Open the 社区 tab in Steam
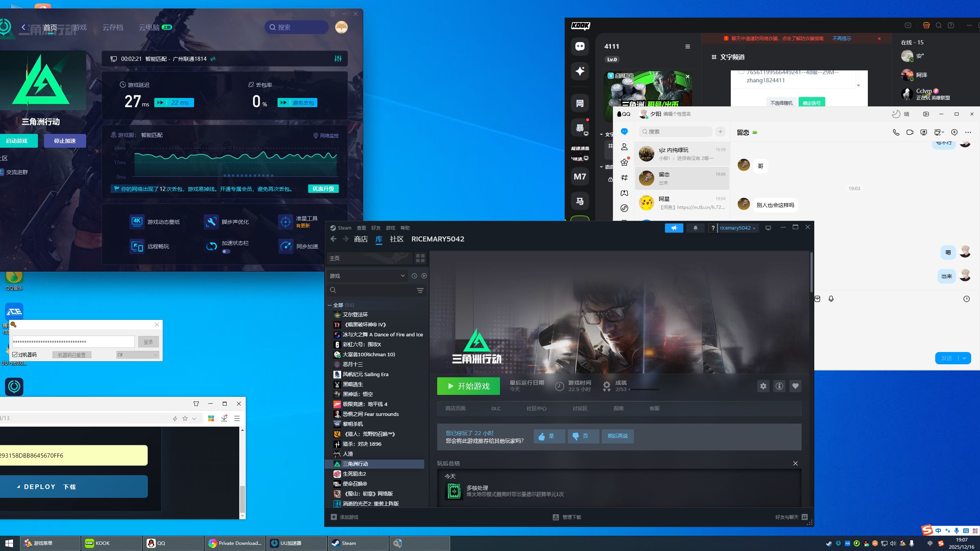Image resolution: width=980 pixels, height=551 pixels. (396, 239)
